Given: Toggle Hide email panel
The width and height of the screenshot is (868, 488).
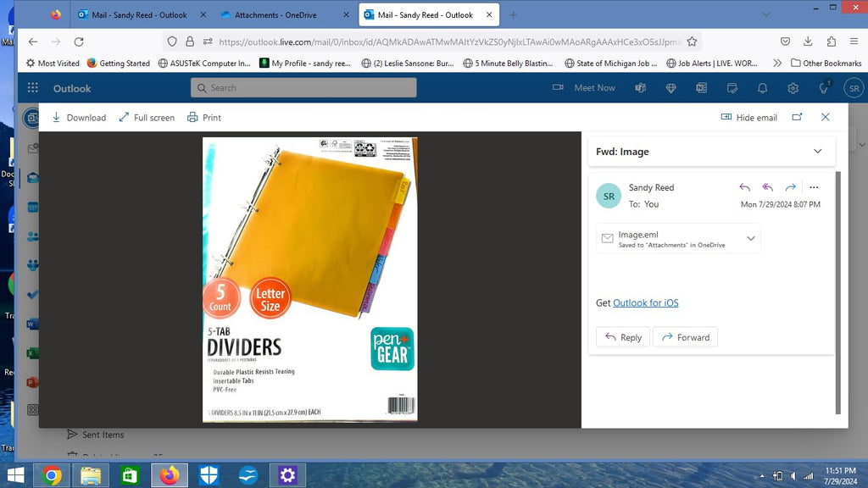Looking at the screenshot, I should 749,117.
